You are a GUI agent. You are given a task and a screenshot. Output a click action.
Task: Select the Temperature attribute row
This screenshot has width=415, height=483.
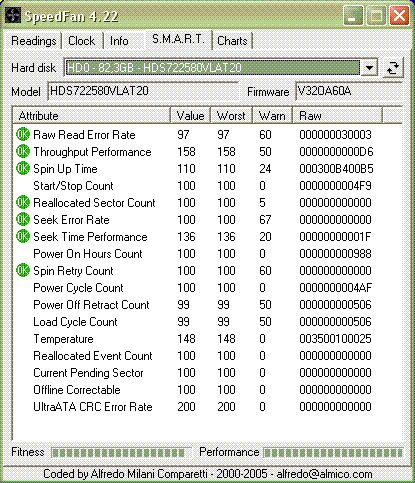[x=207, y=339]
